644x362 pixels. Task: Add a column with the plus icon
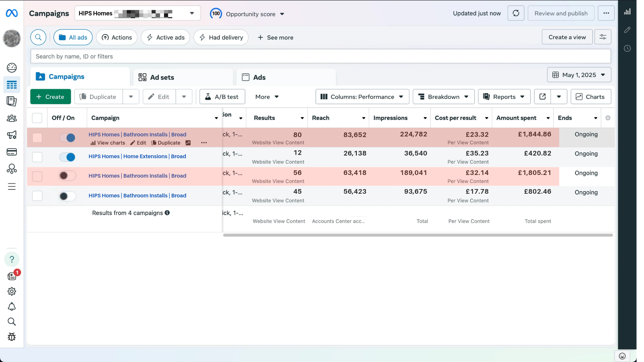point(608,118)
